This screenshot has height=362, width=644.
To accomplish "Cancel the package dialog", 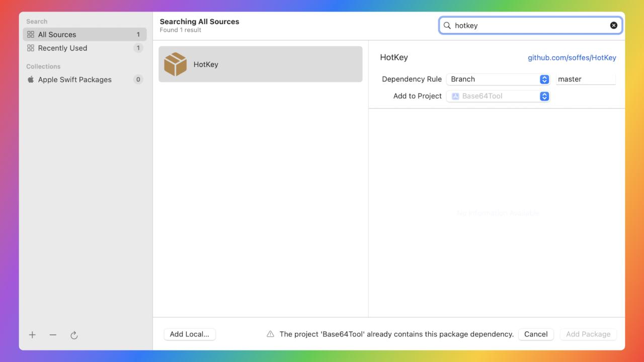I will point(536,334).
